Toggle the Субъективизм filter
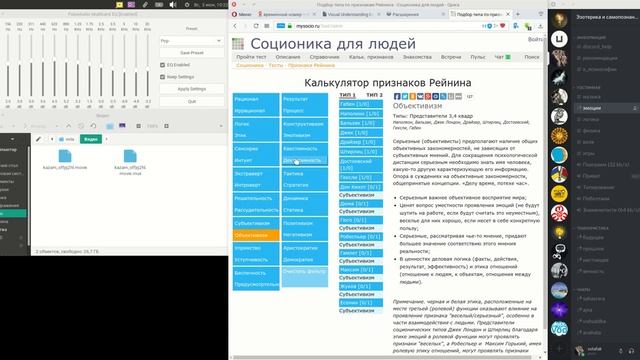This screenshot has height=360, width=640. (x=256, y=223)
